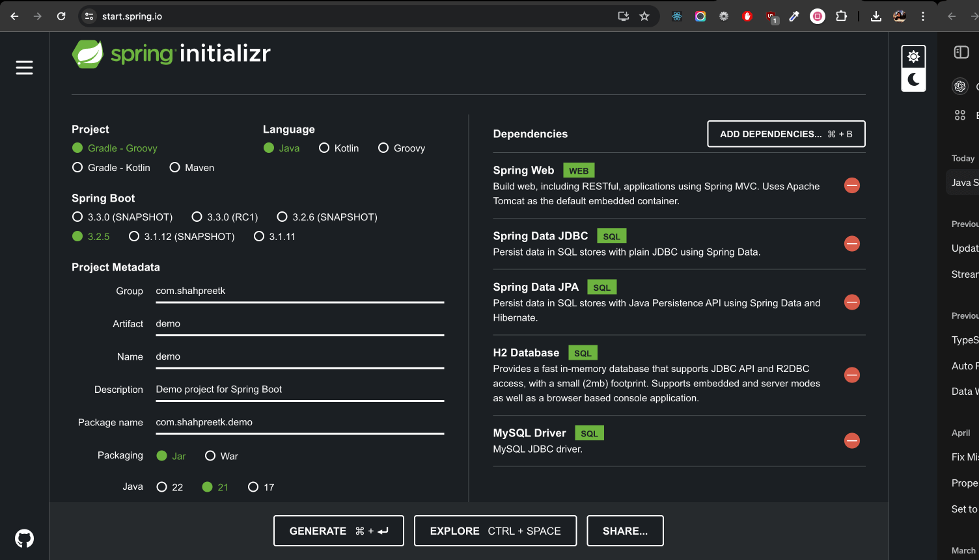Remove the Spring Data JDBC dependency

pyautogui.click(x=851, y=243)
